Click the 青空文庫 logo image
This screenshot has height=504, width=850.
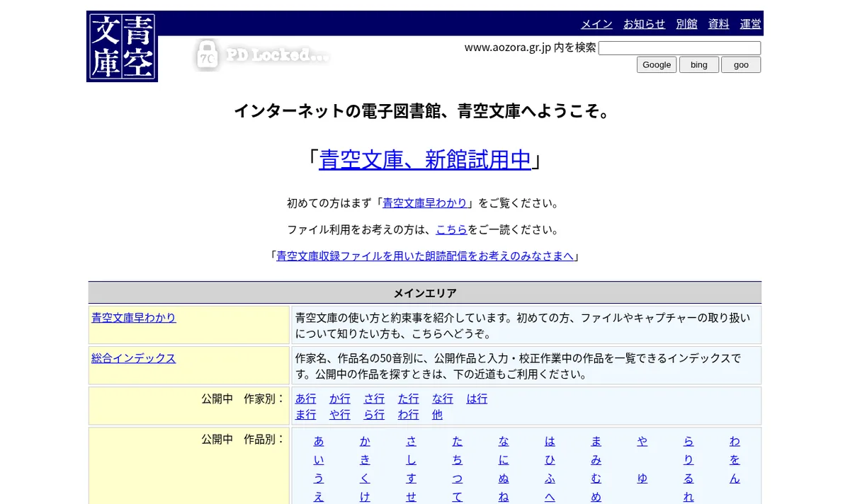(122, 46)
